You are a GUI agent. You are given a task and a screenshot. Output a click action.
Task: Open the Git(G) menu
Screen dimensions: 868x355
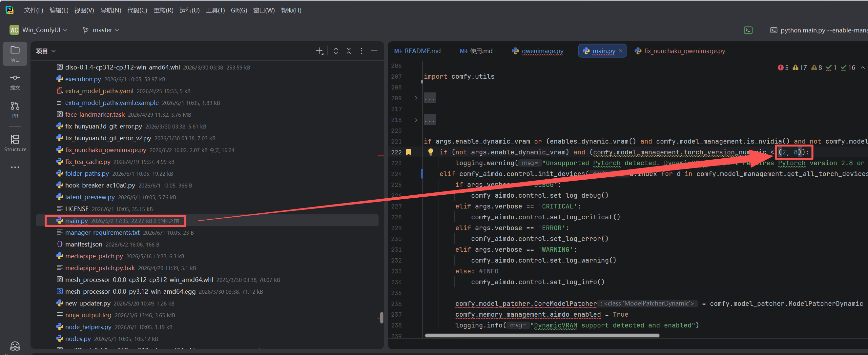pos(238,10)
